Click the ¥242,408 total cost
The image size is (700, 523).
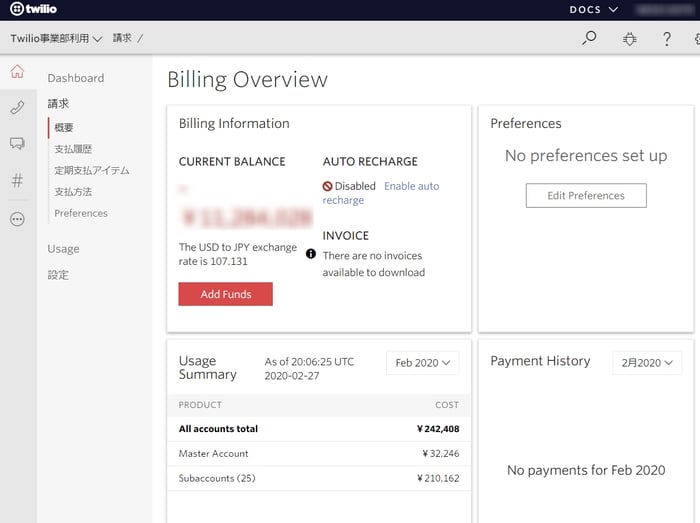click(438, 429)
